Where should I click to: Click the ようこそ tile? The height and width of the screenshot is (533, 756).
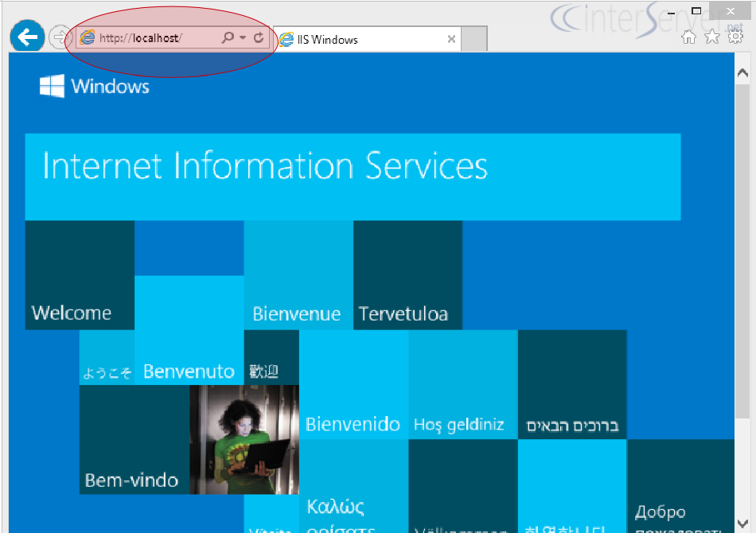coord(107,357)
